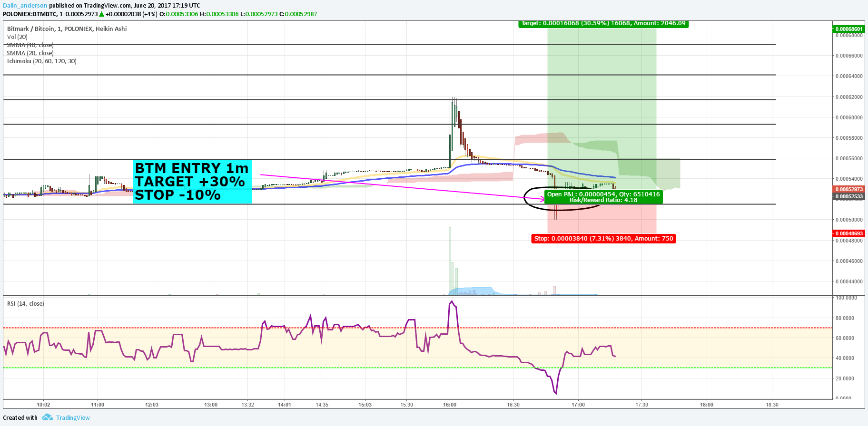Screen dimensions: 868x426
Task: Select the SMMA (20, close) indicator label
Action: click(30, 53)
